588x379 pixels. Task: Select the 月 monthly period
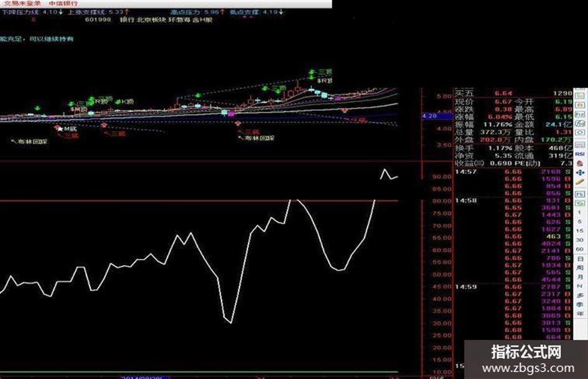coord(580,276)
